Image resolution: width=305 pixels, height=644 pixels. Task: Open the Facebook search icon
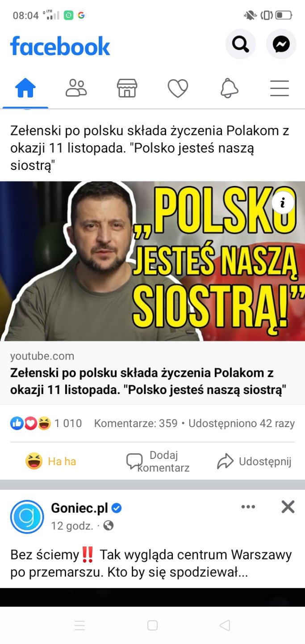[240, 44]
